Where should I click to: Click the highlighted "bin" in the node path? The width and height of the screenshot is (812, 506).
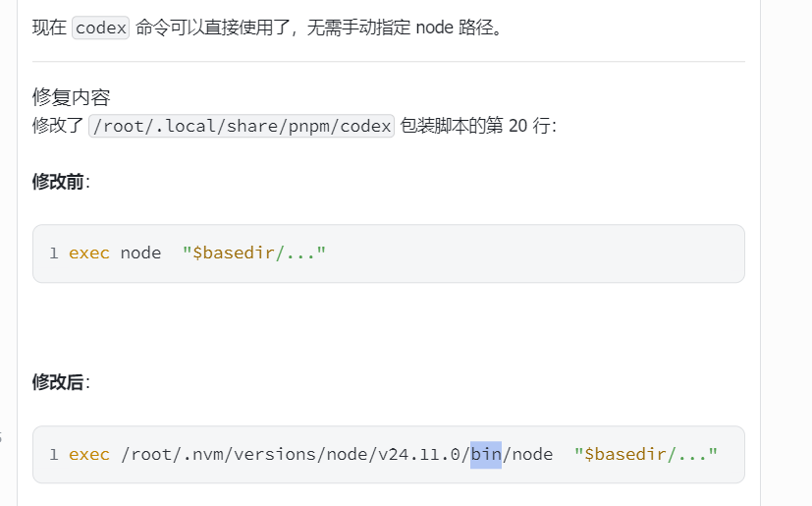pos(486,455)
